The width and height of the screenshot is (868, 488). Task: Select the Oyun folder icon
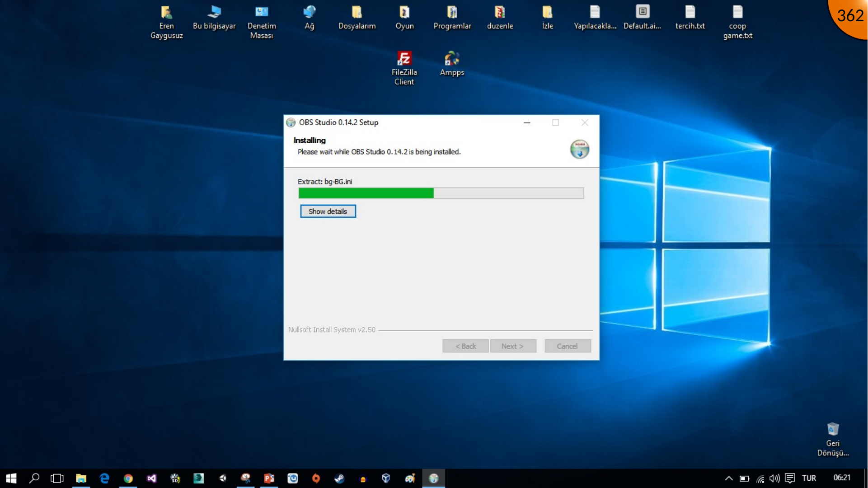404,18
